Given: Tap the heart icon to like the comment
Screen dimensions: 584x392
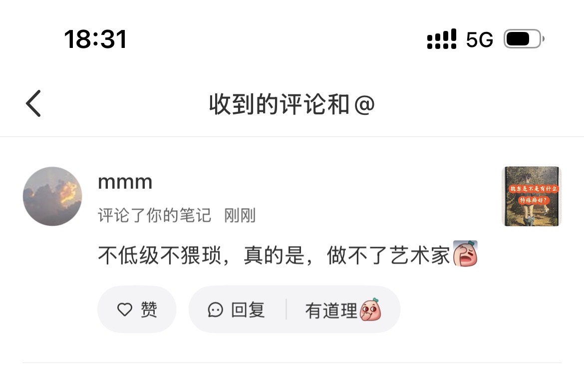Looking at the screenshot, I should click(125, 309).
